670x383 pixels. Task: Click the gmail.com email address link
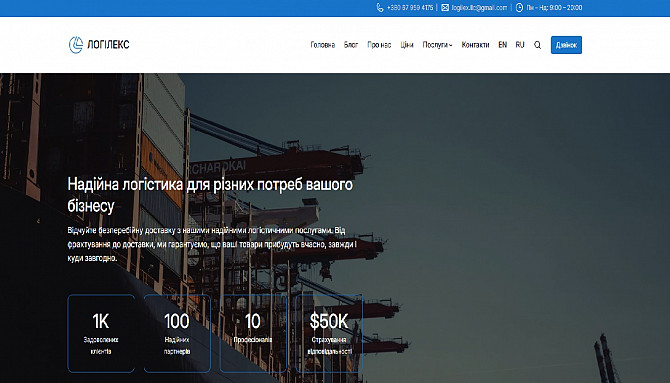coord(479,8)
